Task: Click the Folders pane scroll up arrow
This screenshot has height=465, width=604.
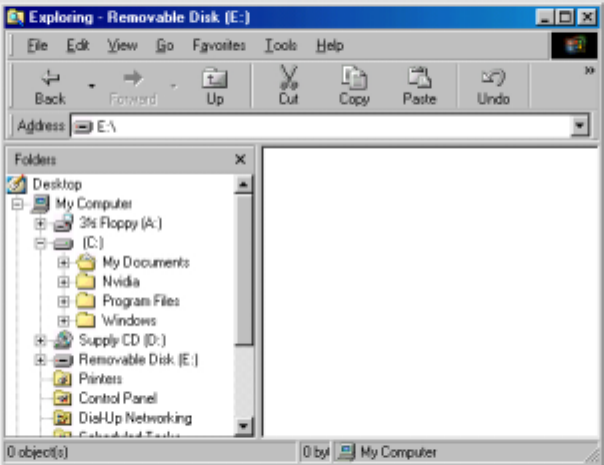Action: click(243, 185)
